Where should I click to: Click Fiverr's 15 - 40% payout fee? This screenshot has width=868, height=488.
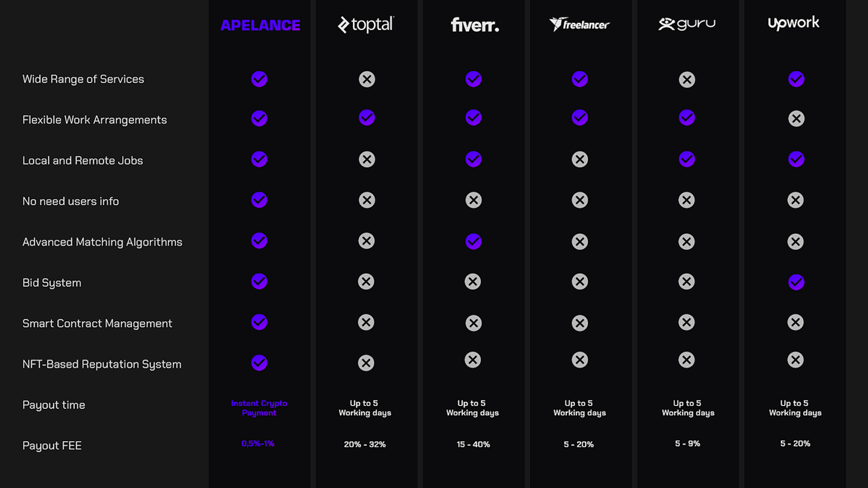pyautogui.click(x=473, y=445)
